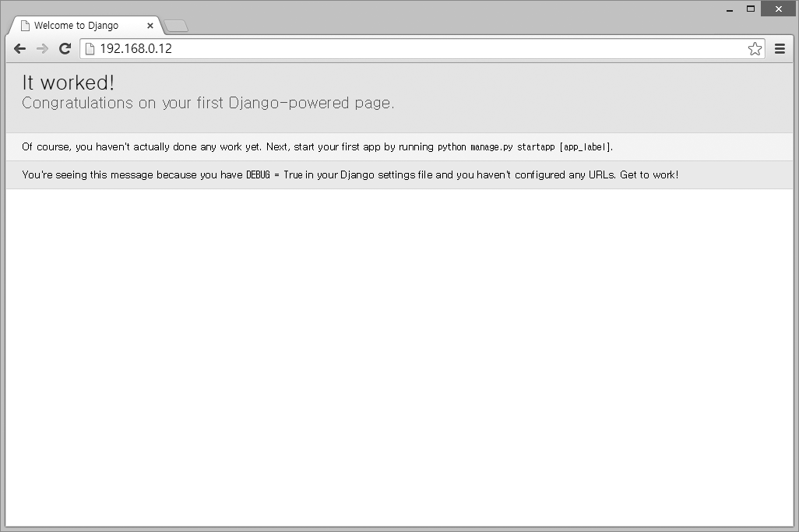The height and width of the screenshot is (532, 799).
Task: Select the Welcome to Django tab
Action: pos(76,26)
